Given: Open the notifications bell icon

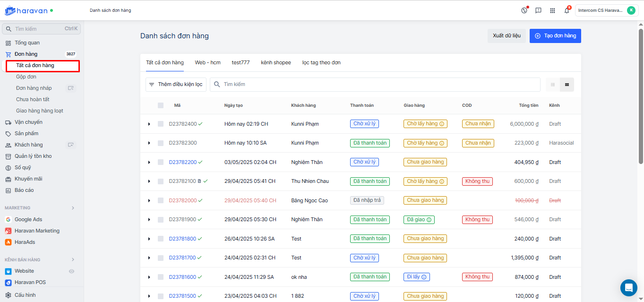Looking at the screenshot, I should (x=567, y=10).
